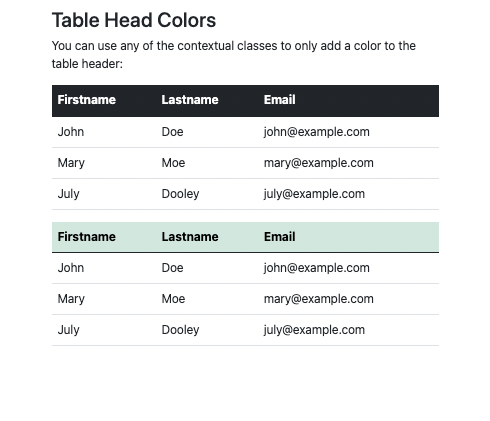Select Doe cell in first table

click(172, 132)
